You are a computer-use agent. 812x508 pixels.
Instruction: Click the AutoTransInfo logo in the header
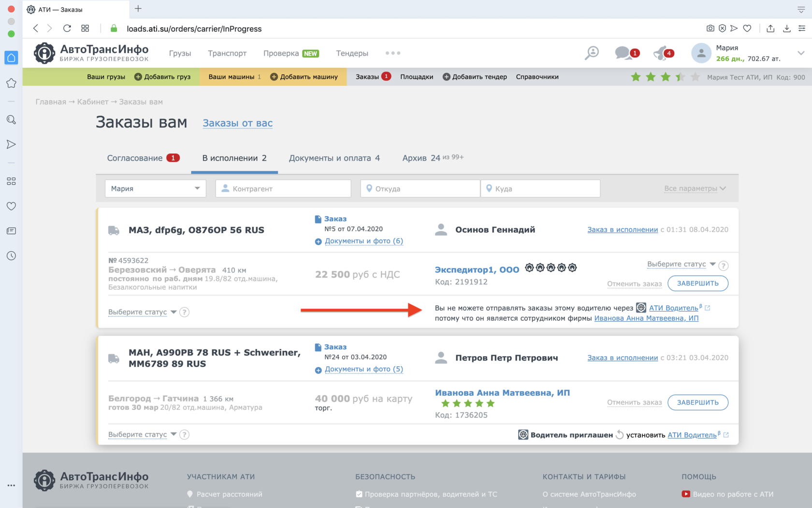coord(91,53)
